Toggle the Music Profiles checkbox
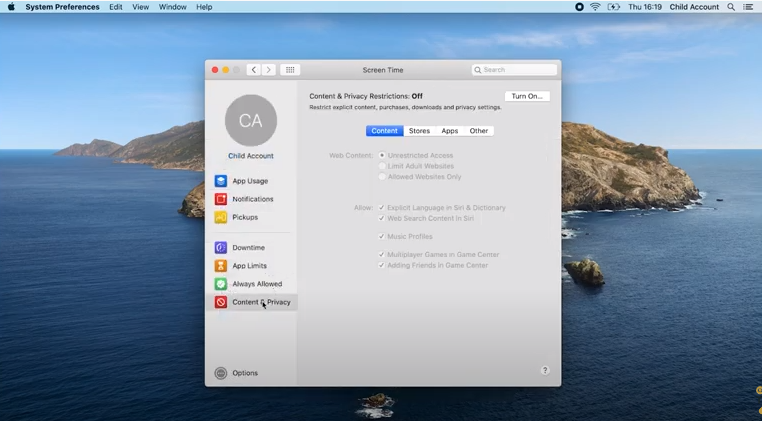The width and height of the screenshot is (762, 421). pyautogui.click(x=381, y=236)
